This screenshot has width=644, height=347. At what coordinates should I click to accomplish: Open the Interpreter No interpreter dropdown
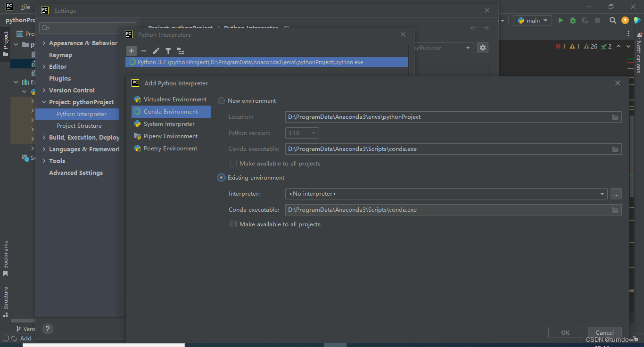coord(446,194)
